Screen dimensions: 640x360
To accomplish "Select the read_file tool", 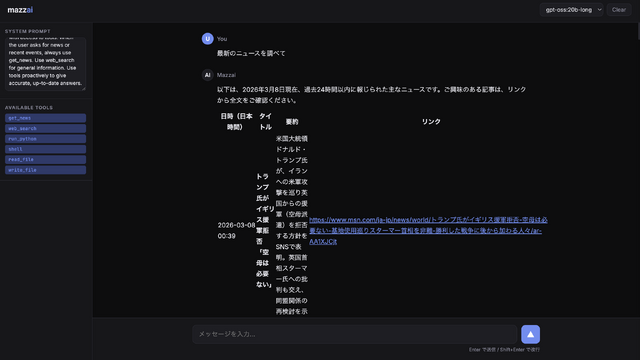I will coord(45,160).
